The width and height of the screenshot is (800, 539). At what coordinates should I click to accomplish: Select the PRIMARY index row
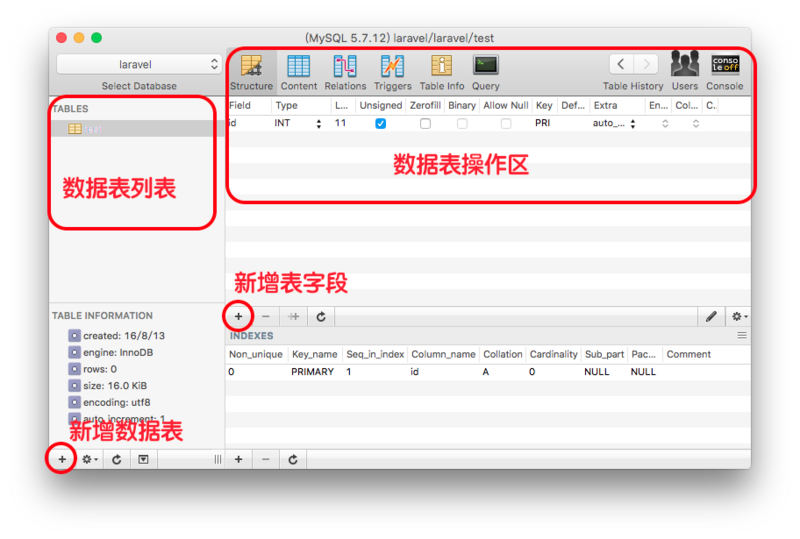[488, 372]
